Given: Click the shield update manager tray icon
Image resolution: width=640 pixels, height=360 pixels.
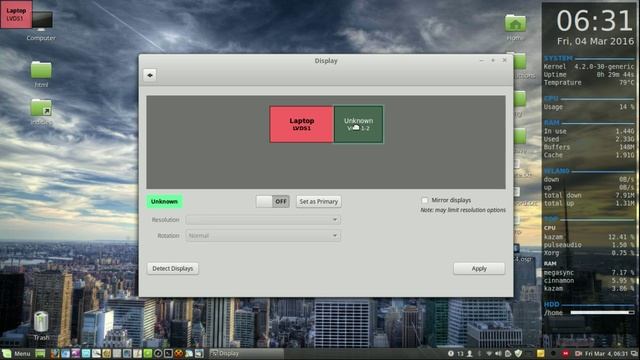Looking at the screenshot, I should coord(518,353).
